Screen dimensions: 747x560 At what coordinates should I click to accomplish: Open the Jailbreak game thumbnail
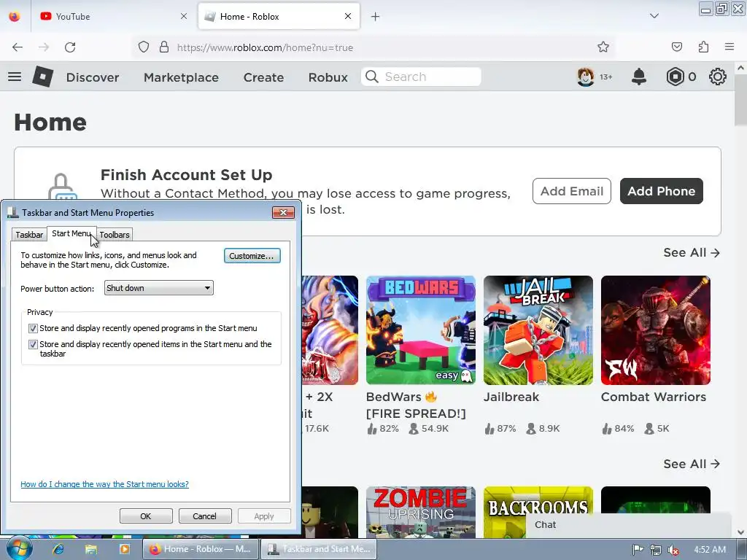[538, 330]
